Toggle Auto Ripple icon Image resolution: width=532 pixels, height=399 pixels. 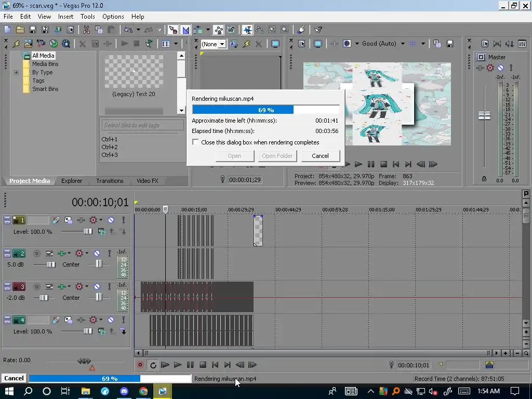(x=198, y=30)
